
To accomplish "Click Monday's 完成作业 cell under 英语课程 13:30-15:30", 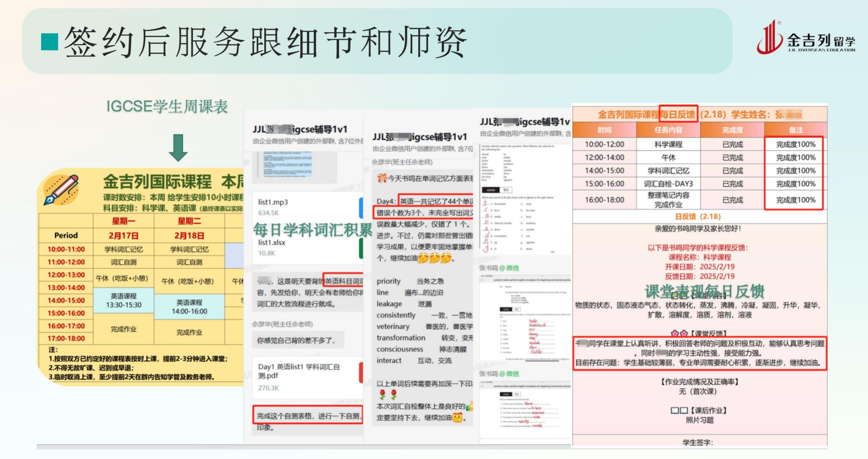I will click(123, 329).
